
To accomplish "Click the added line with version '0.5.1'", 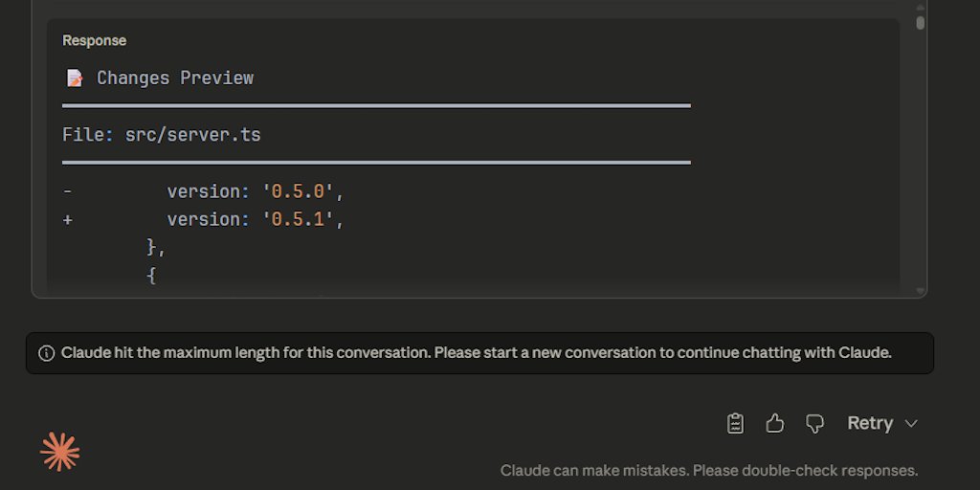I will click(255, 219).
